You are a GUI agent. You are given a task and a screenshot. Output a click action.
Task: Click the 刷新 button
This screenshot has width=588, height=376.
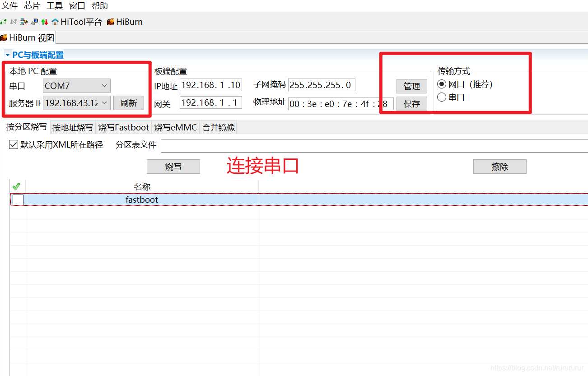click(x=129, y=103)
